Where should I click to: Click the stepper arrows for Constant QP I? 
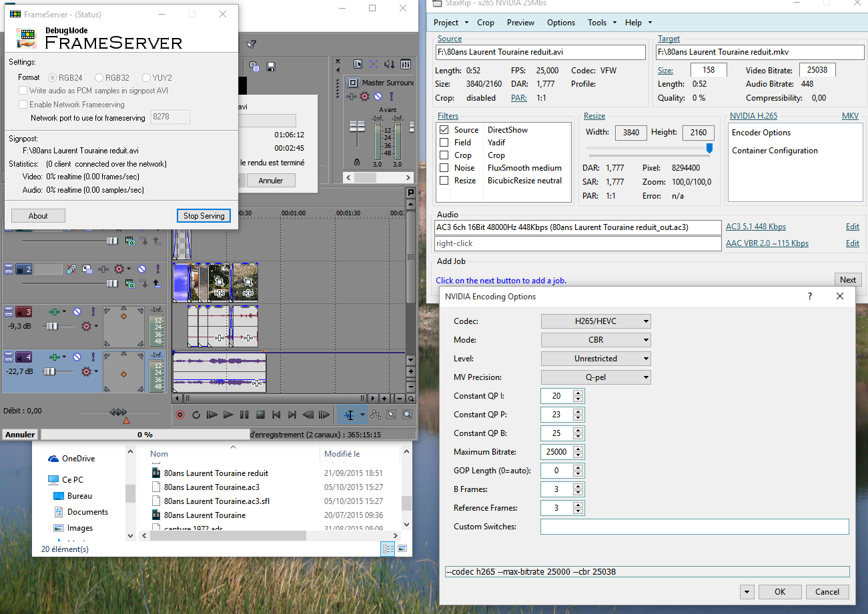pos(578,396)
